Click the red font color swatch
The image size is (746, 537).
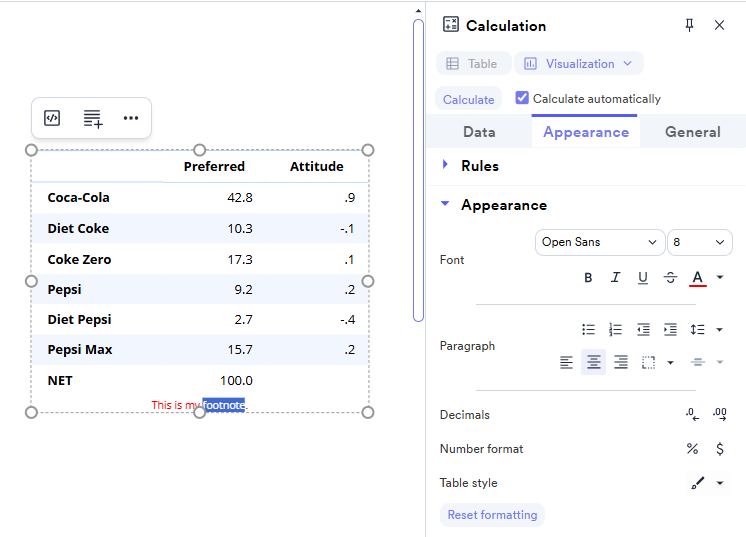(x=697, y=278)
